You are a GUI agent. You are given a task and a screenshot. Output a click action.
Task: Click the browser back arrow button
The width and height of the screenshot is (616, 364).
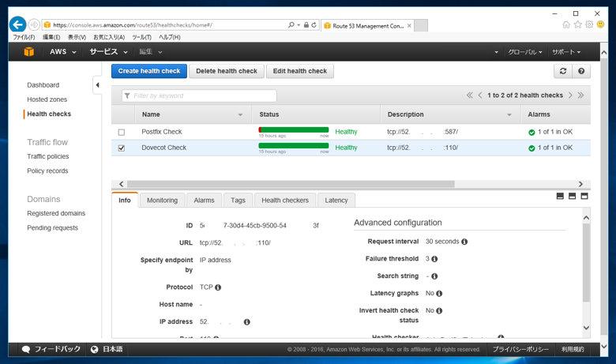point(17,24)
